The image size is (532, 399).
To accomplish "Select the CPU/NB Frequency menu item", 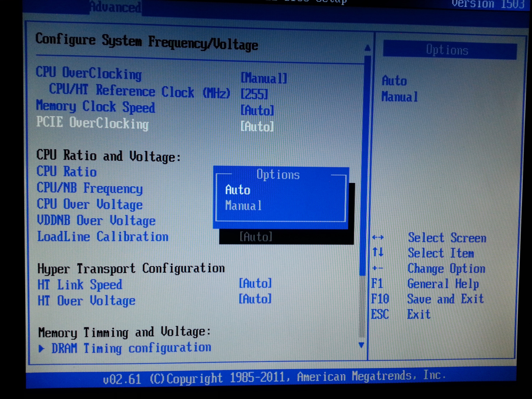I will tap(89, 188).
